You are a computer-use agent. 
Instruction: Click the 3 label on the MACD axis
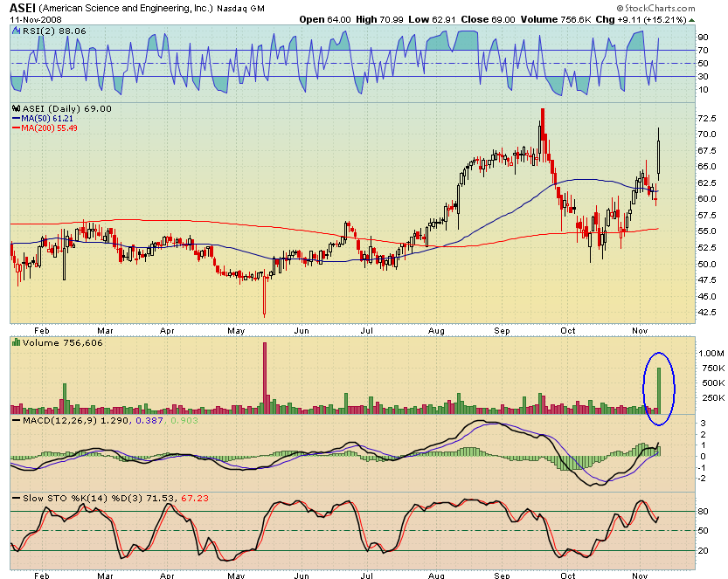(704, 423)
